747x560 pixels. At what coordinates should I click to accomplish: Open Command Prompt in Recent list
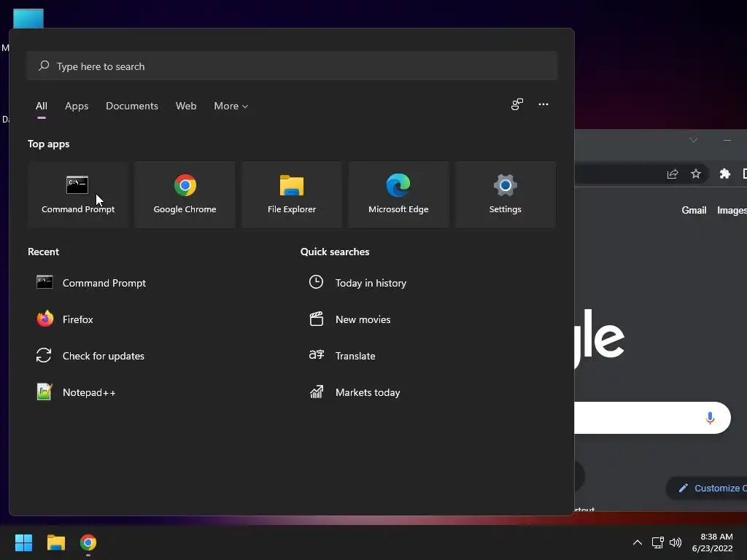click(91, 283)
